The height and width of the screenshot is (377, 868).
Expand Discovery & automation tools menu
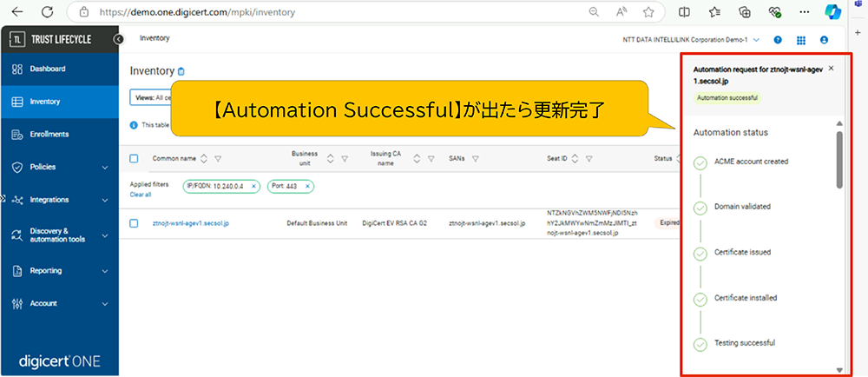(x=105, y=235)
